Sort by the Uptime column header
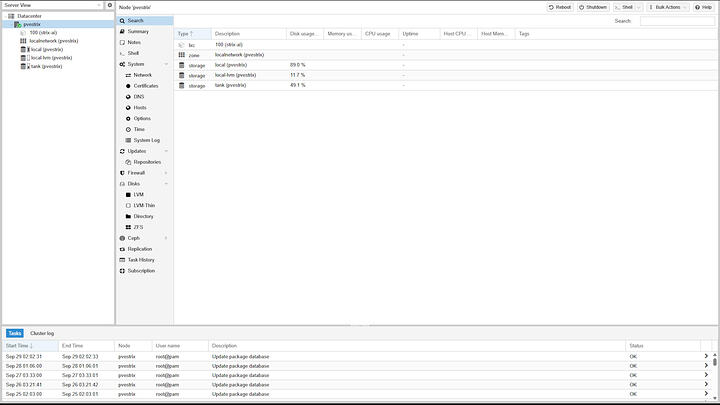720x405 pixels. click(419, 34)
